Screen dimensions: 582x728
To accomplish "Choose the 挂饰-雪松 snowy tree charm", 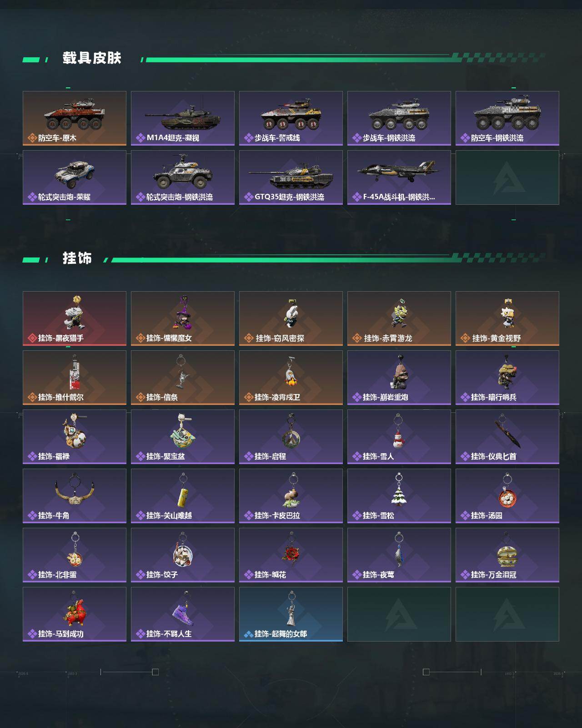I will (399, 496).
